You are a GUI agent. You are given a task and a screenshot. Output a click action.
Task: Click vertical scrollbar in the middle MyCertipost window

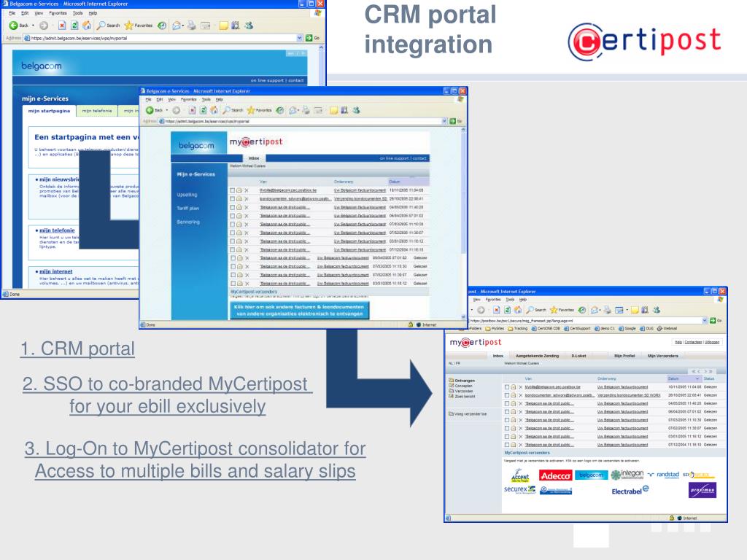(463, 222)
